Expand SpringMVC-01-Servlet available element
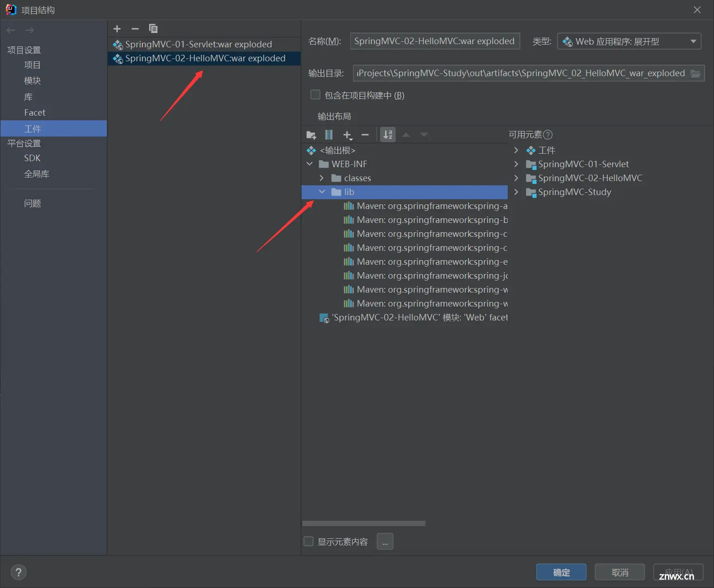Viewport: 714px width, 588px height. point(516,164)
